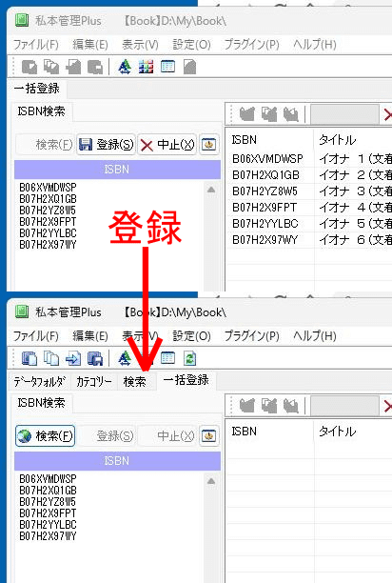Click second grayed icon in upper window's right panel toolbar
392x583 pixels.
tap(269, 114)
